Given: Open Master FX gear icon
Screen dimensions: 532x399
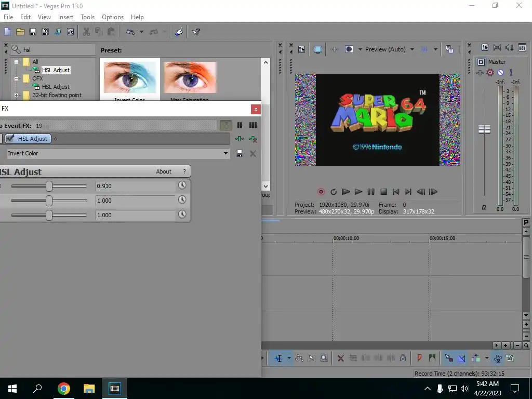Looking at the screenshot, I should pos(490,72).
